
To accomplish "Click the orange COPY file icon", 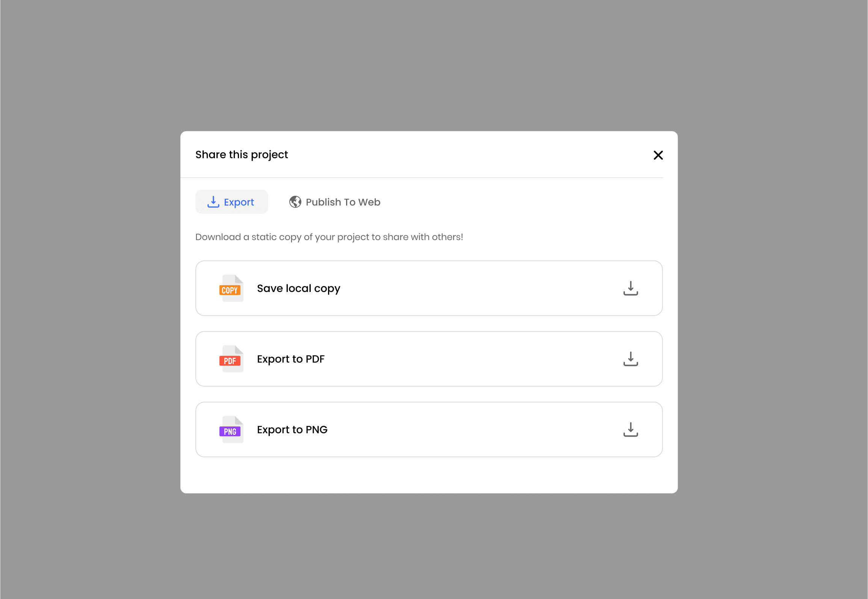I will point(231,288).
